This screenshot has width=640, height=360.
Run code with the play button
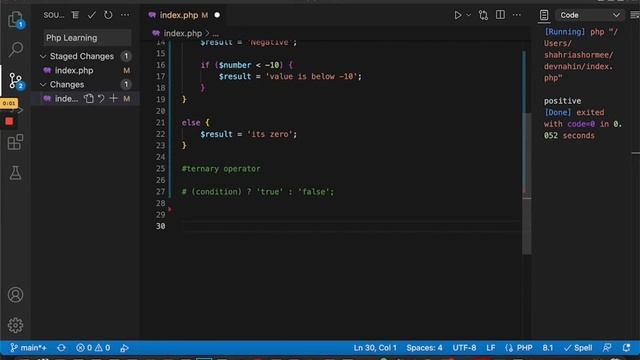pos(458,15)
